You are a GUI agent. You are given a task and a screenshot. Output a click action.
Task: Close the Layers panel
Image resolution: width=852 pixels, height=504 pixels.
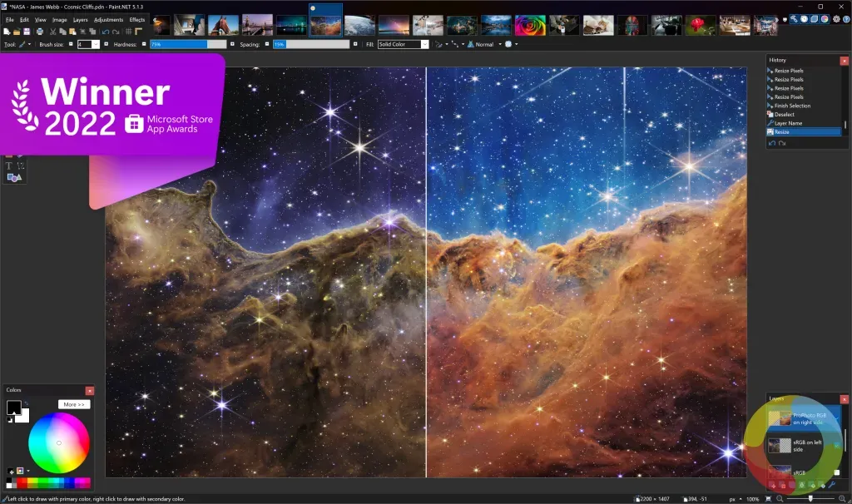pyautogui.click(x=844, y=399)
